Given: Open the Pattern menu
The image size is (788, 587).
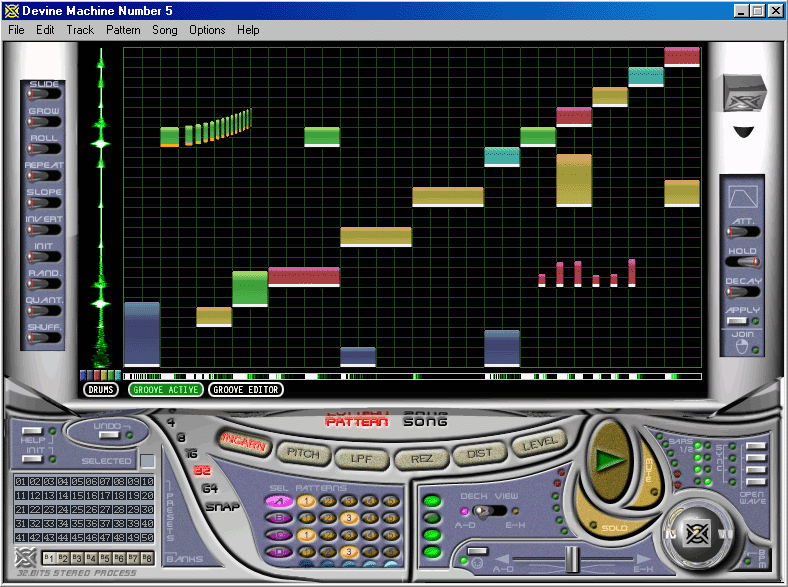Looking at the screenshot, I should coord(123,30).
